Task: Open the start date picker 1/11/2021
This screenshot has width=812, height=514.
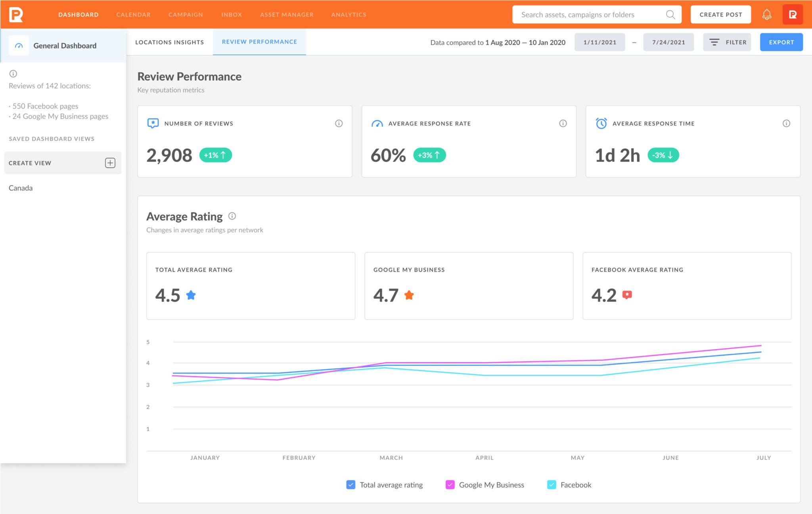Action: [599, 42]
